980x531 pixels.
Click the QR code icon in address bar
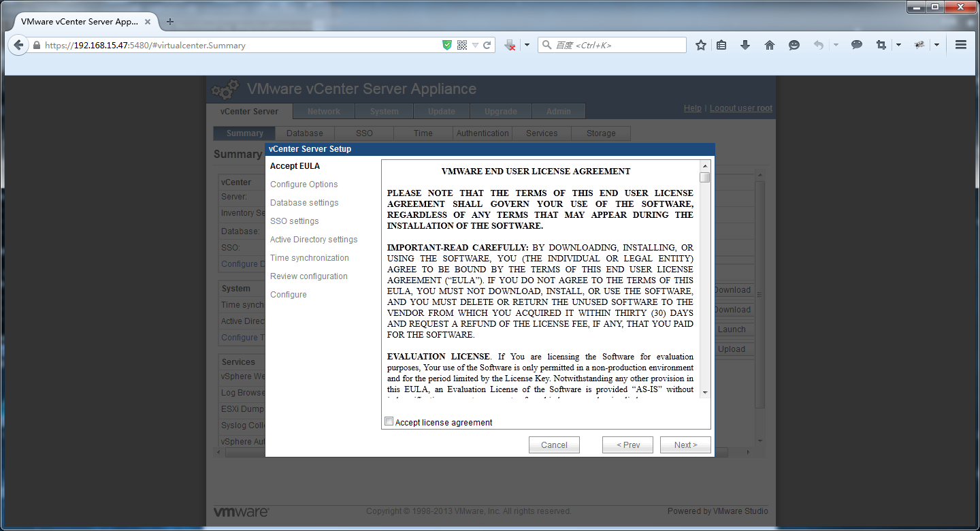tap(462, 45)
